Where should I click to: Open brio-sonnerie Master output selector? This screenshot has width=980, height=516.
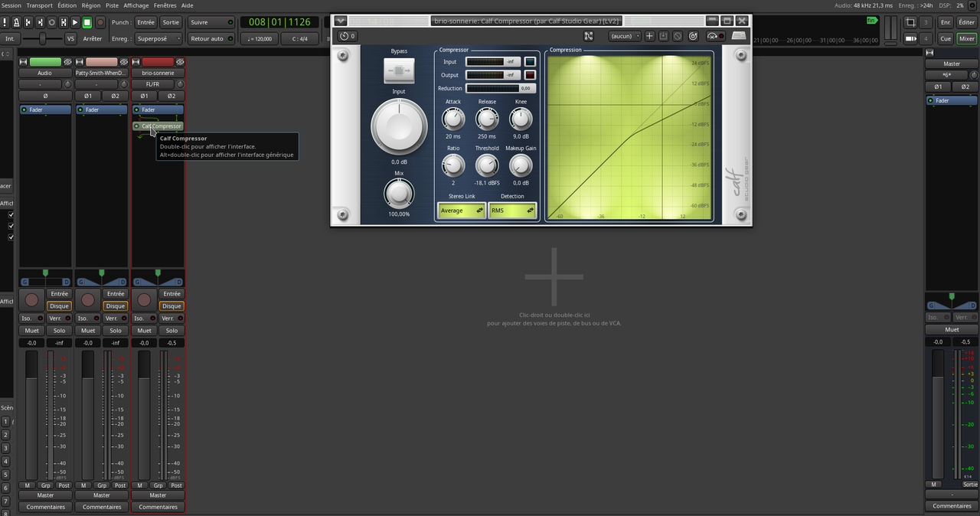[158, 495]
